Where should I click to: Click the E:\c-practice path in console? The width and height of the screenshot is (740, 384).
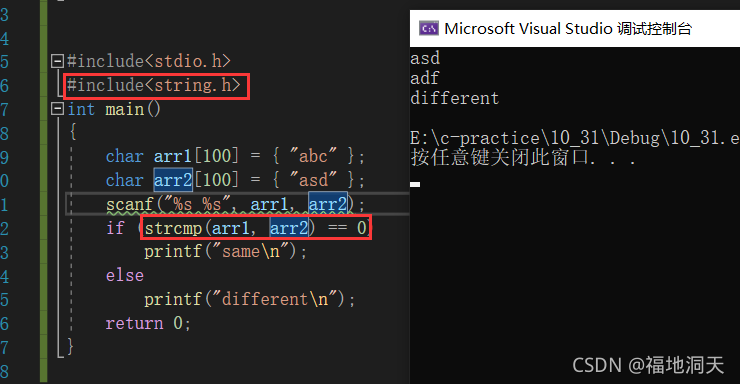click(575, 138)
